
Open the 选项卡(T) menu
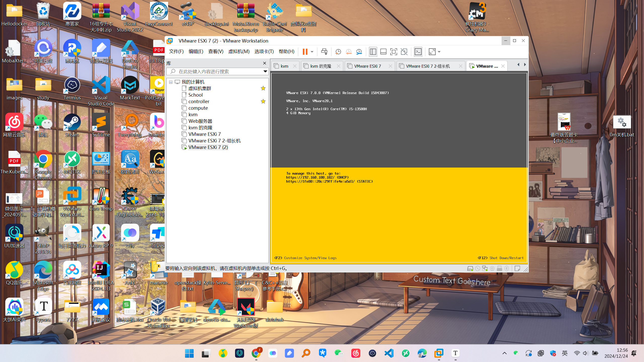click(264, 51)
